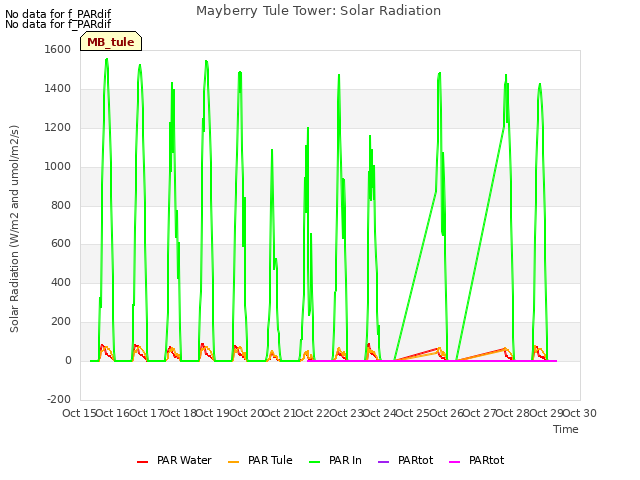The image size is (640, 480).
Task: Click the first No data for f_PARdif message
Action: point(58,14)
